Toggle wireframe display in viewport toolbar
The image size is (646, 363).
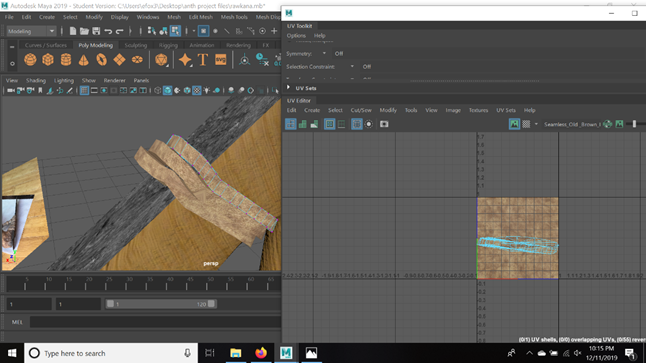tap(157, 90)
